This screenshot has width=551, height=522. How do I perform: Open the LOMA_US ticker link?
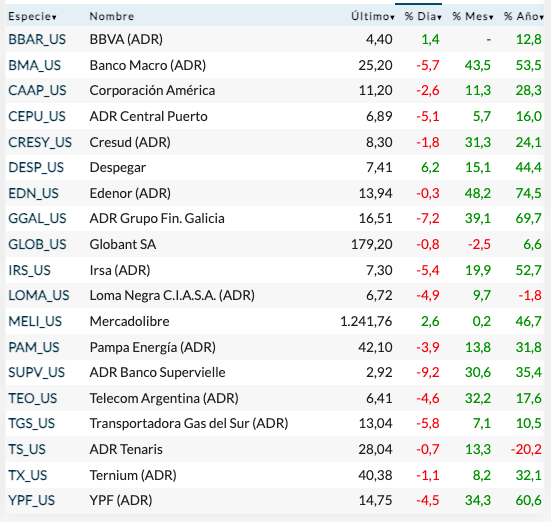(x=39, y=295)
